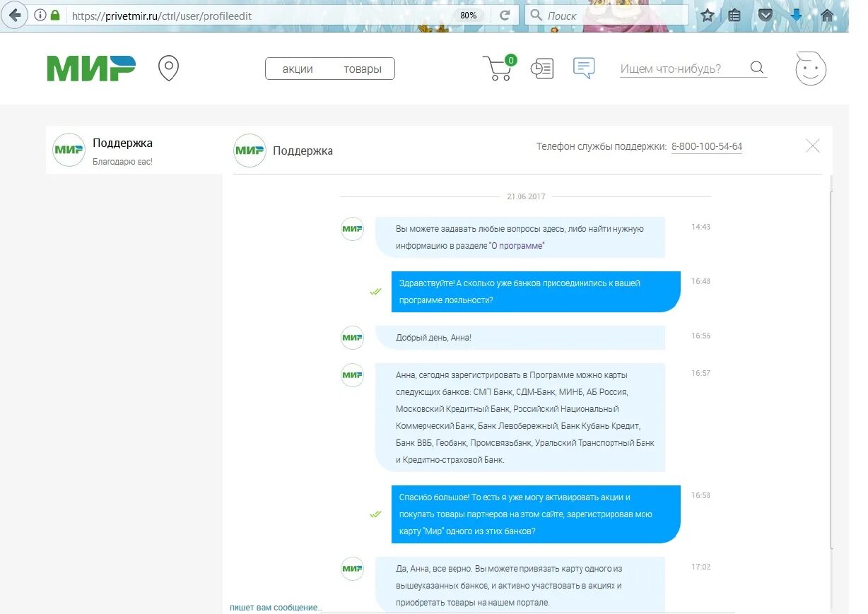
Task: Click the Поддержка title in chat header
Action: (303, 151)
